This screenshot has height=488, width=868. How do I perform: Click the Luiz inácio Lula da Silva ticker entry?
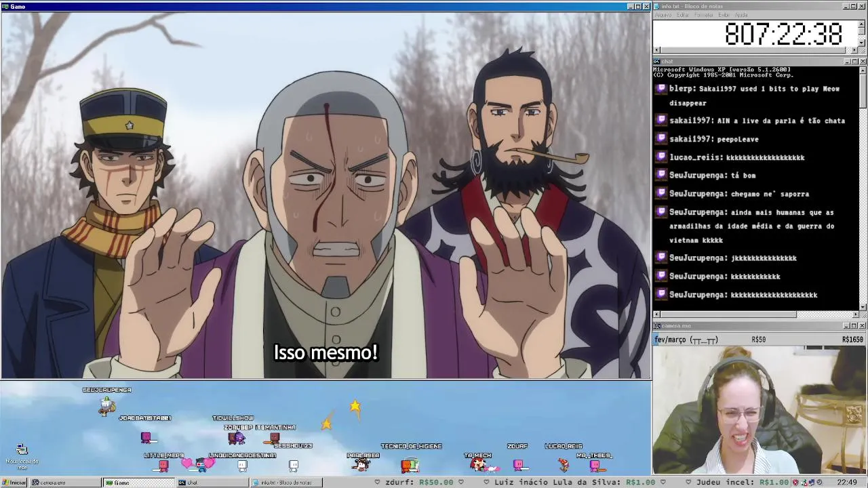coord(574,483)
